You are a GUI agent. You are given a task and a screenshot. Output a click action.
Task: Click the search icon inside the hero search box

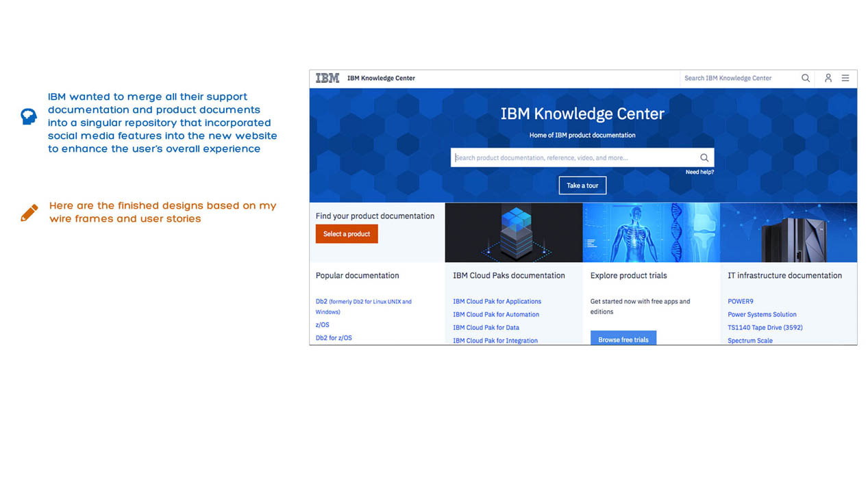coord(704,157)
